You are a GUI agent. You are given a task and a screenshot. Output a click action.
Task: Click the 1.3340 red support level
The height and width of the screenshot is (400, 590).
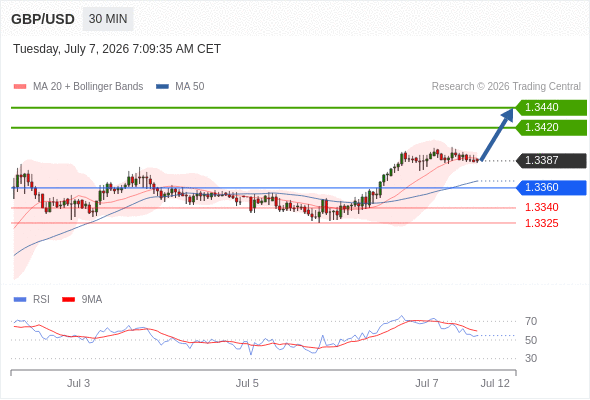click(x=541, y=207)
